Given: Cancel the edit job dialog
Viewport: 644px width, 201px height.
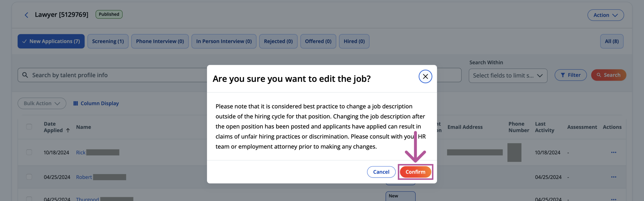Looking at the screenshot, I should (x=381, y=172).
